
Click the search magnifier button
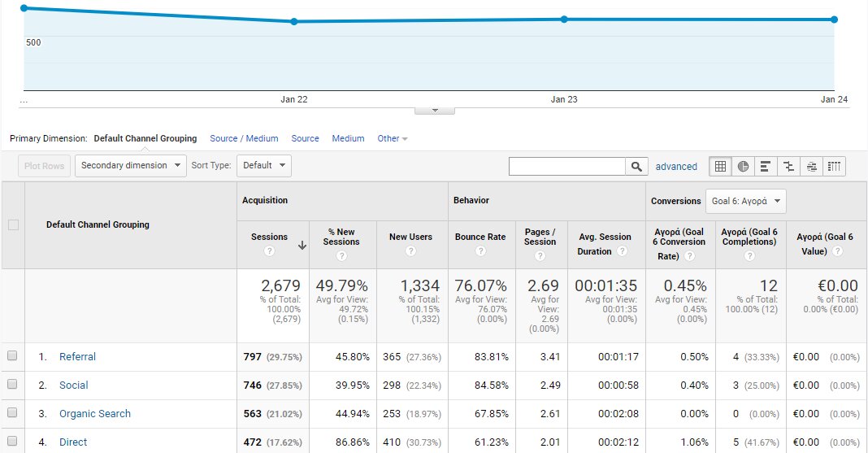point(636,166)
